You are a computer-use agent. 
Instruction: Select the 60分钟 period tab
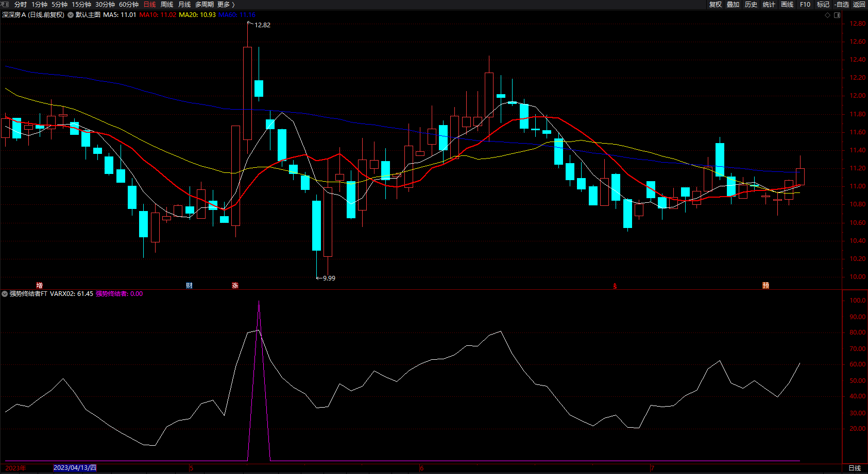coord(129,5)
